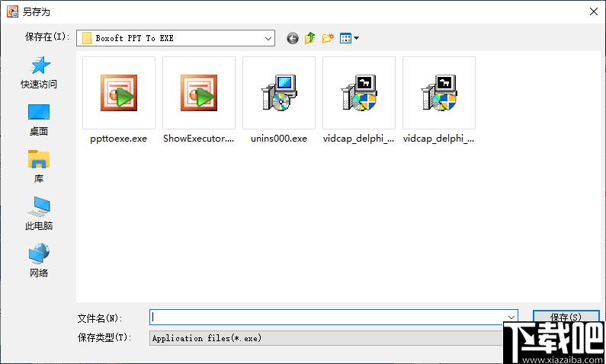
Task: Open Libraries in places bar
Action: [x=39, y=167]
